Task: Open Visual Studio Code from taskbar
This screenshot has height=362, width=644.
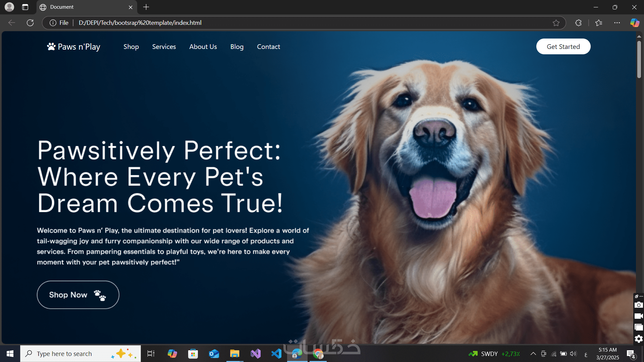Action: (x=276, y=354)
